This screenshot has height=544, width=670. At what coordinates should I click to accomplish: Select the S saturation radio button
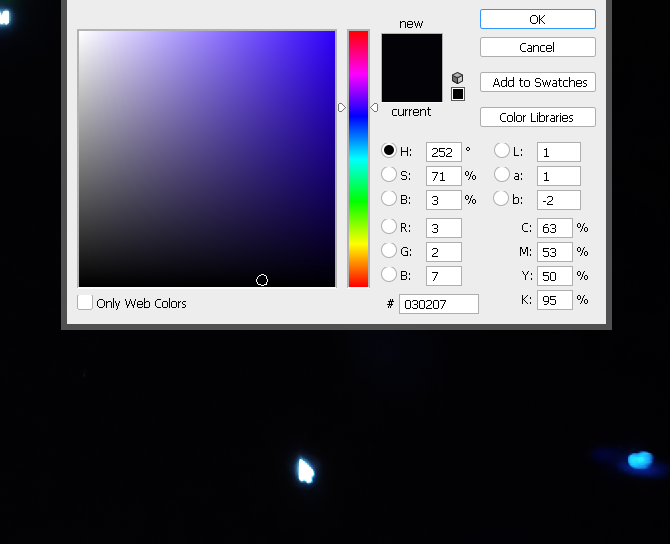click(389, 174)
